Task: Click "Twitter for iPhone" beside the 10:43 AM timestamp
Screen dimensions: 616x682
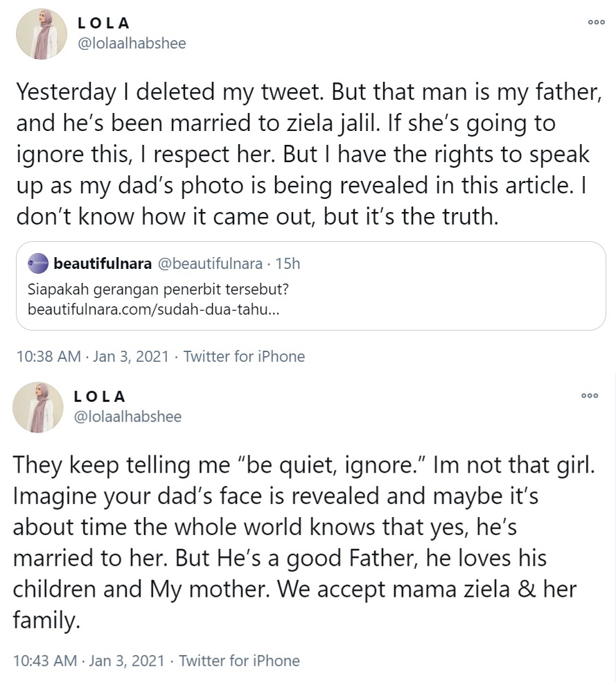Action: pos(239,661)
